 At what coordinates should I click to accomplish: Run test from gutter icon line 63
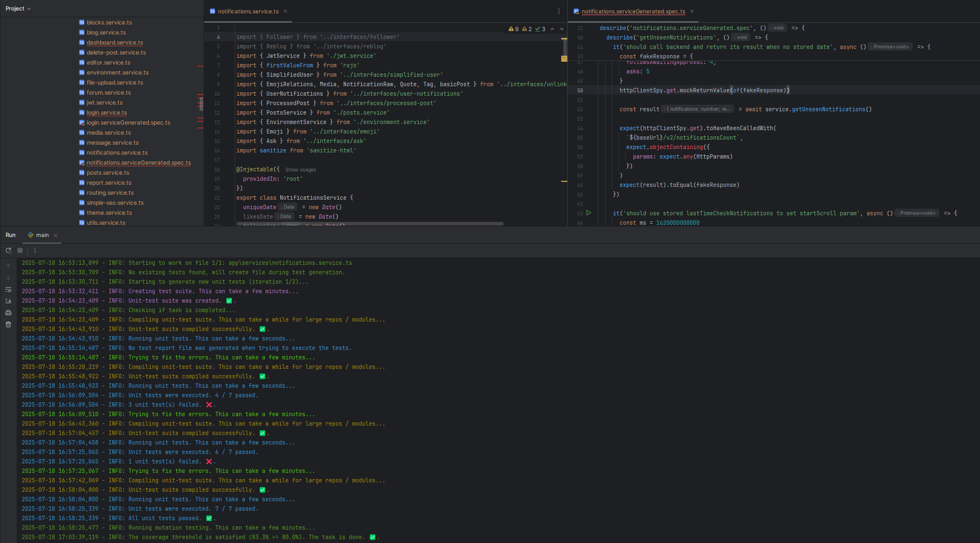[588, 213]
